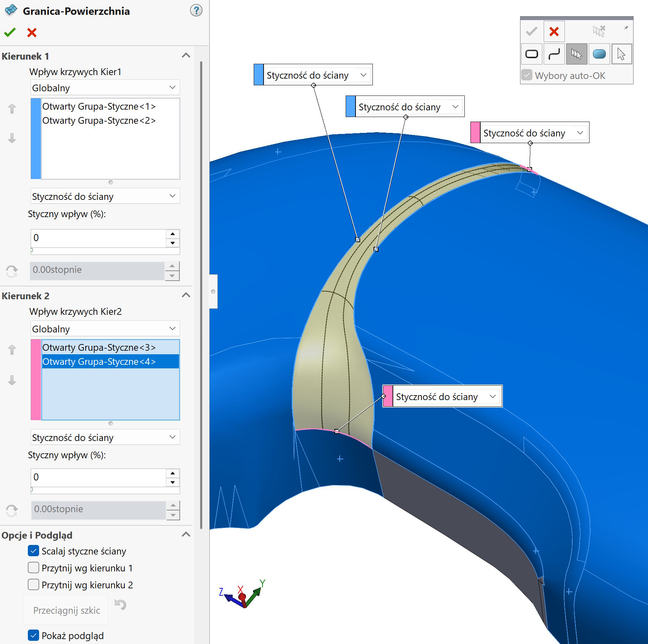Open pink Styczność do ściany callout dropdown near bottom edge
This screenshot has width=648, height=644.
493,397
